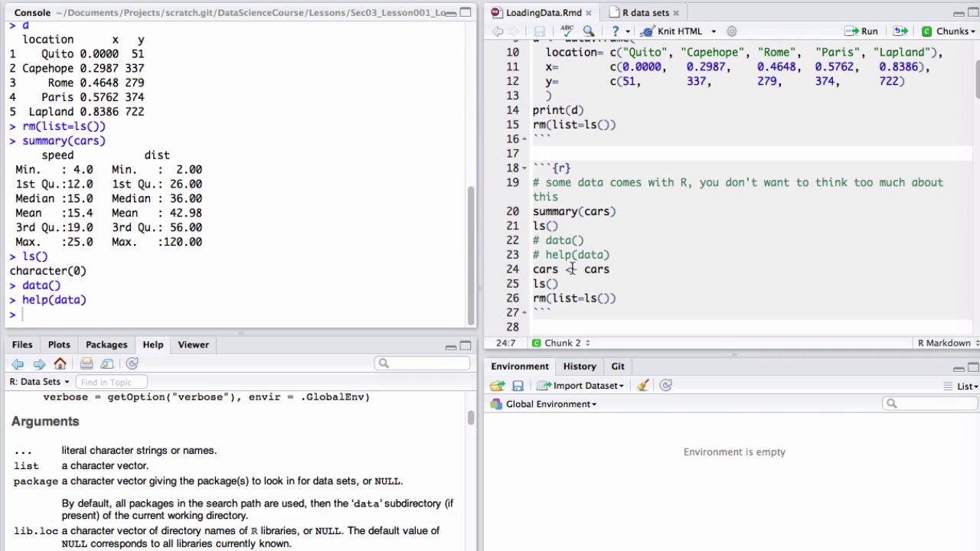Click the Environment search field

pos(930,403)
